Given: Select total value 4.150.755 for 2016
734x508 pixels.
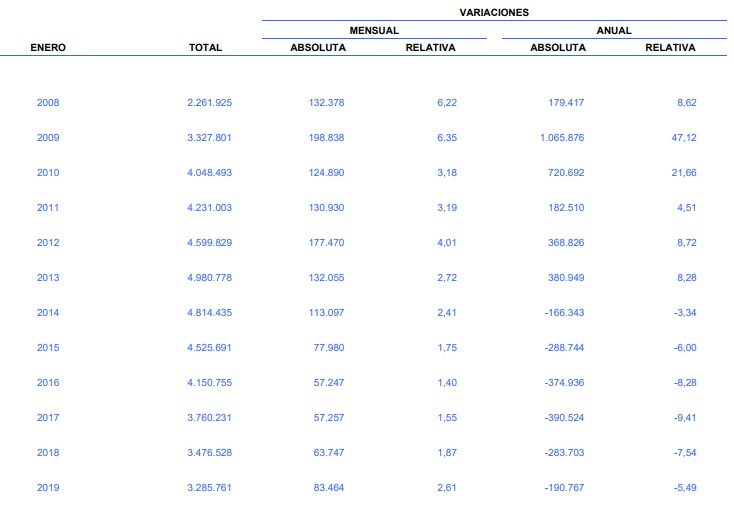Looking at the screenshot, I should pos(209,383).
